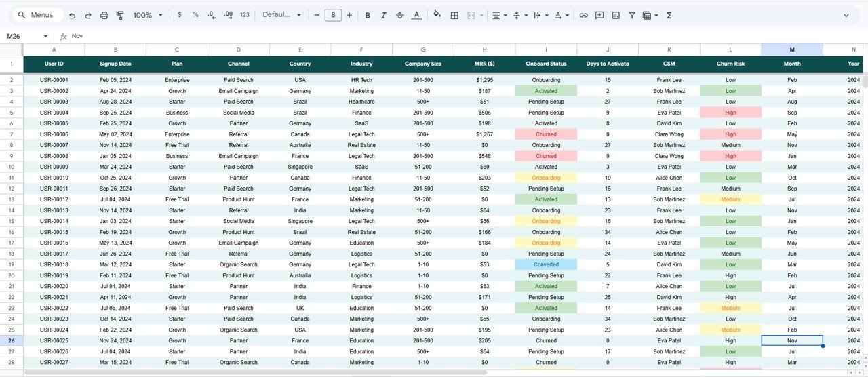This screenshot has height=377, width=868.
Task: Click UK country cell in row 22
Action: pos(300,308)
